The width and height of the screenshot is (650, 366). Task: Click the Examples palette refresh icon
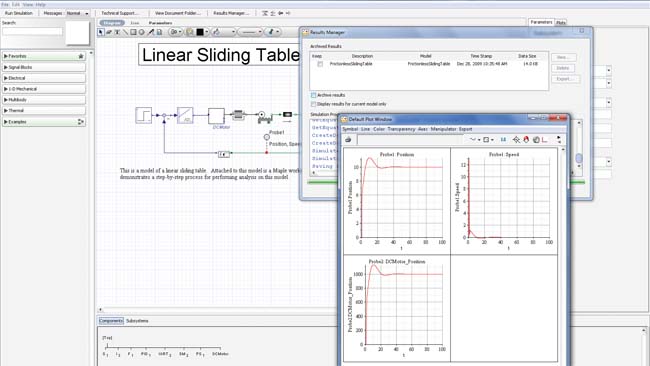(x=80, y=122)
